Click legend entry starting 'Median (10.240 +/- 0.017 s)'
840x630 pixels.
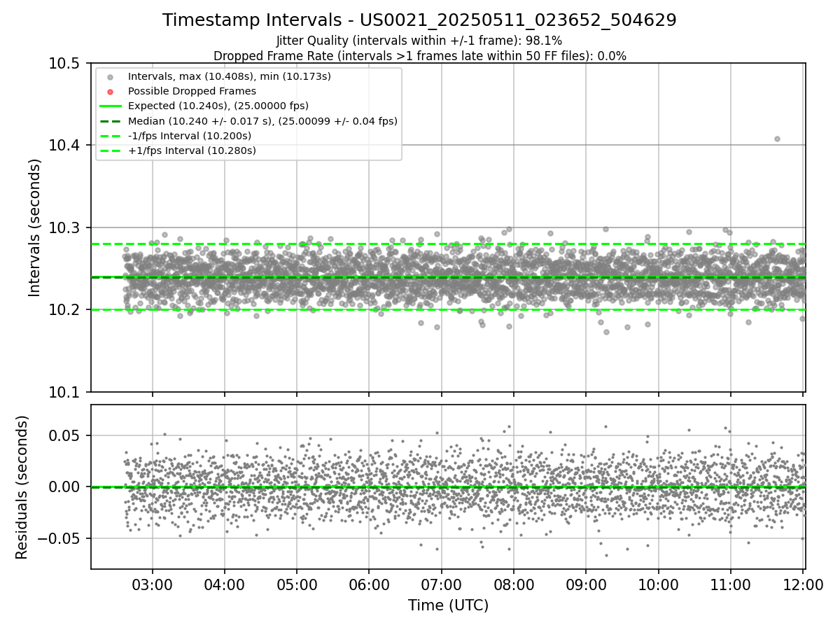262,121
